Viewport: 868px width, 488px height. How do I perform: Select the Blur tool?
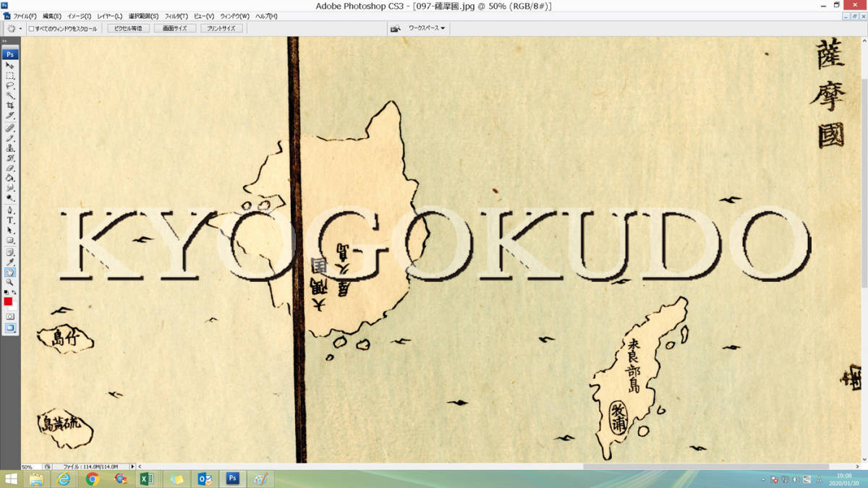pyautogui.click(x=10, y=188)
